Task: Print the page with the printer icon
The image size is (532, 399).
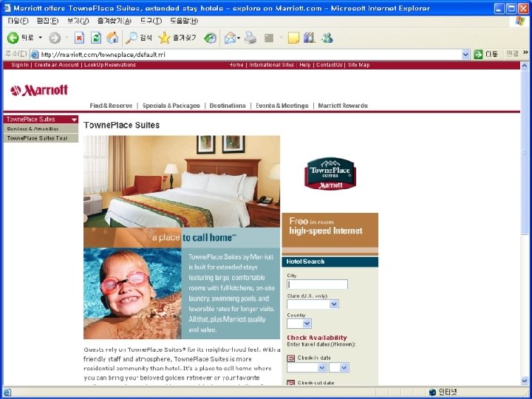Action: tap(250, 38)
